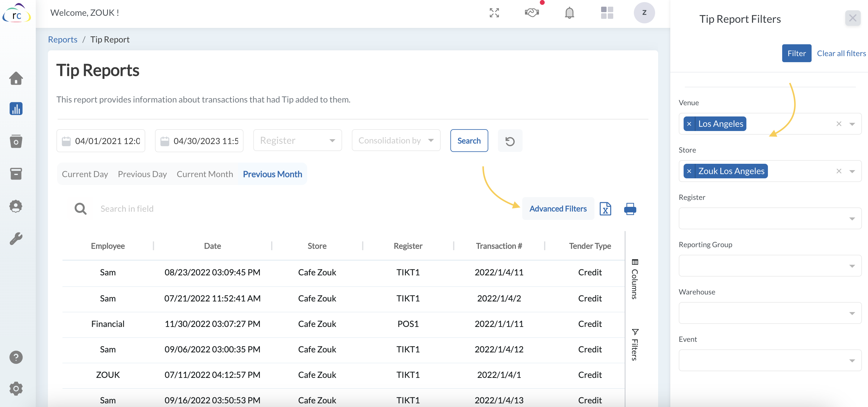Open the Reporting Group filter dropdown
The height and width of the screenshot is (407, 868).
click(770, 266)
